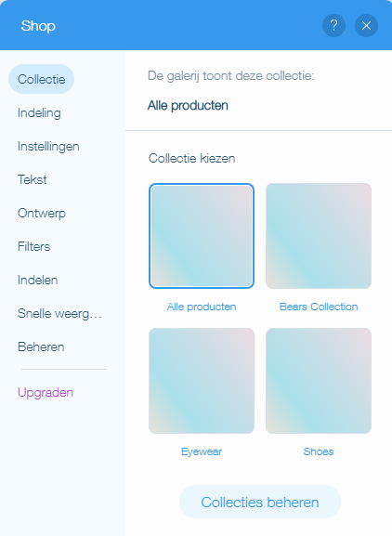
Task: Open the Ontwerp tab
Action: click(42, 213)
